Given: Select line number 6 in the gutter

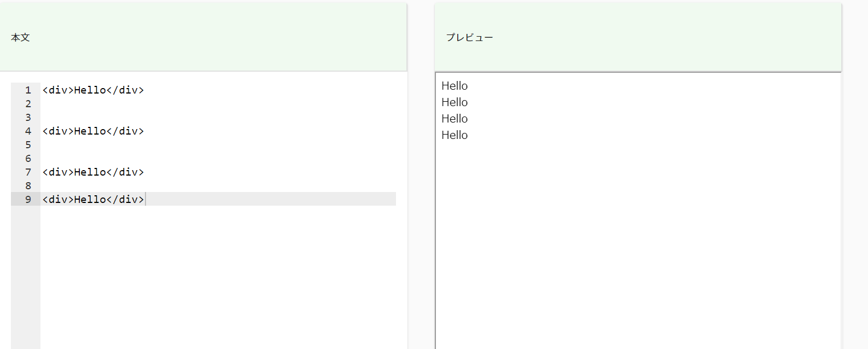Looking at the screenshot, I should pos(28,158).
